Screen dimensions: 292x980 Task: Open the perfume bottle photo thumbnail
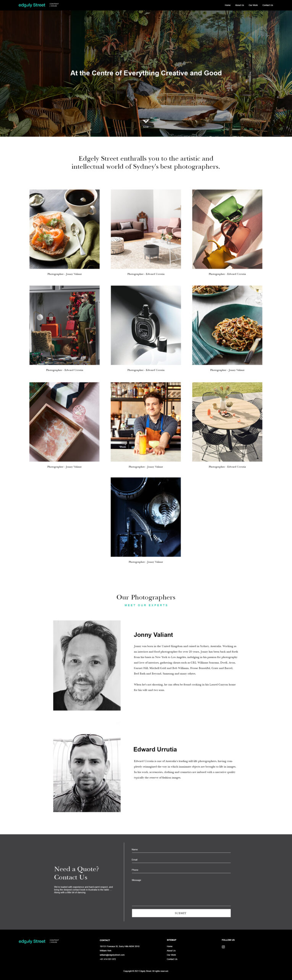[x=146, y=325]
